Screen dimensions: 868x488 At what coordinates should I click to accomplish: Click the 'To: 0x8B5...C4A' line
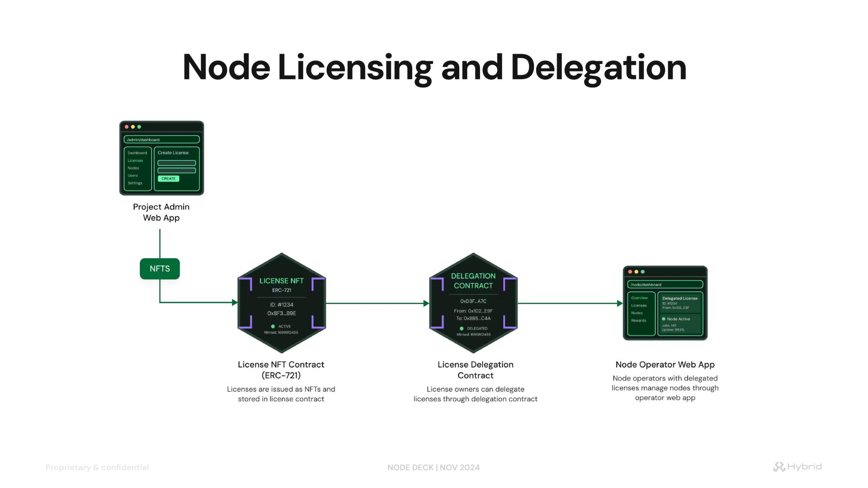(x=473, y=319)
